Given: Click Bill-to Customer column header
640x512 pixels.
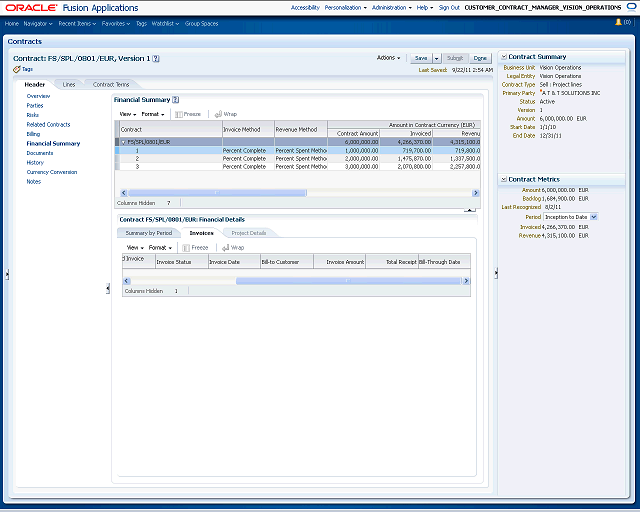Looking at the screenshot, I should point(287,262).
